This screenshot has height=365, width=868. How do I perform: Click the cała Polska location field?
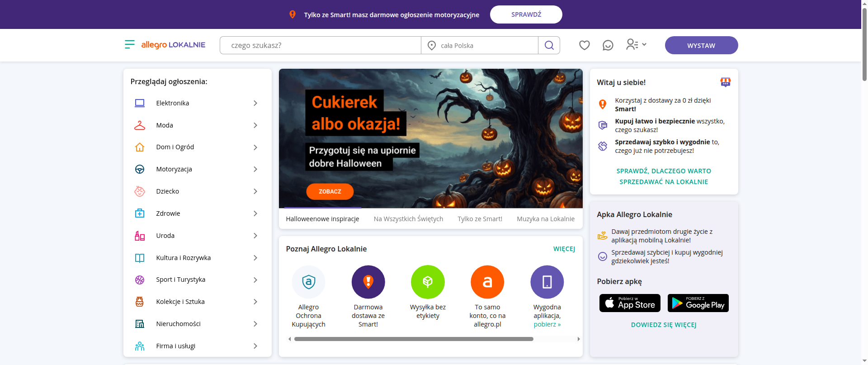click(480, 45)
